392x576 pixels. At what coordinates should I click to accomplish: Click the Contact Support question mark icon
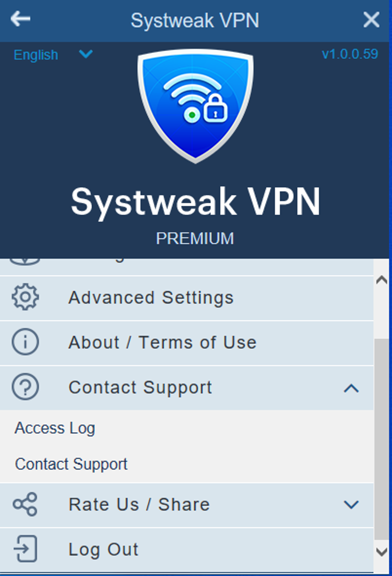[25, 387]
